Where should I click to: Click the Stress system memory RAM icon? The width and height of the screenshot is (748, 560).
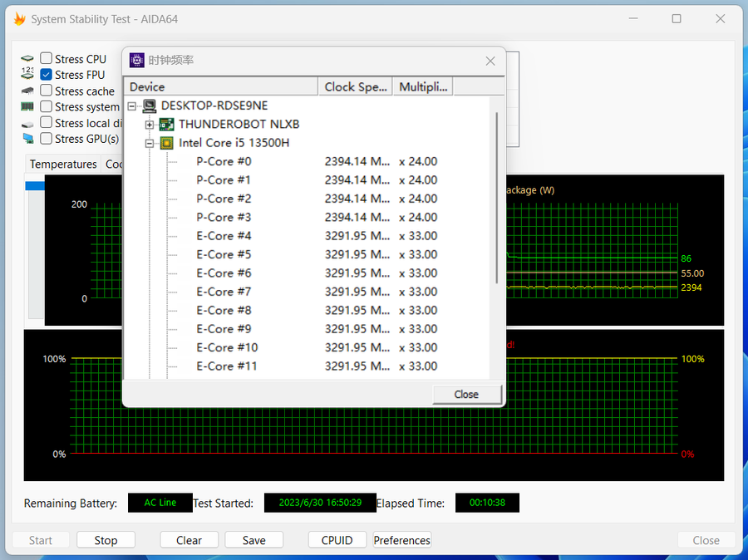pos(27,107)
